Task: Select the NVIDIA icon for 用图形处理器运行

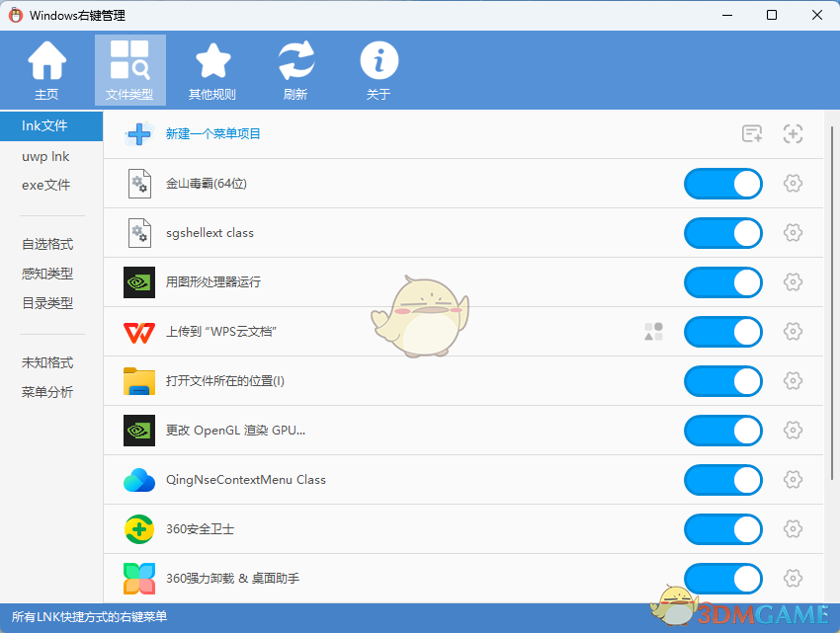Action: tap(139, 282)
